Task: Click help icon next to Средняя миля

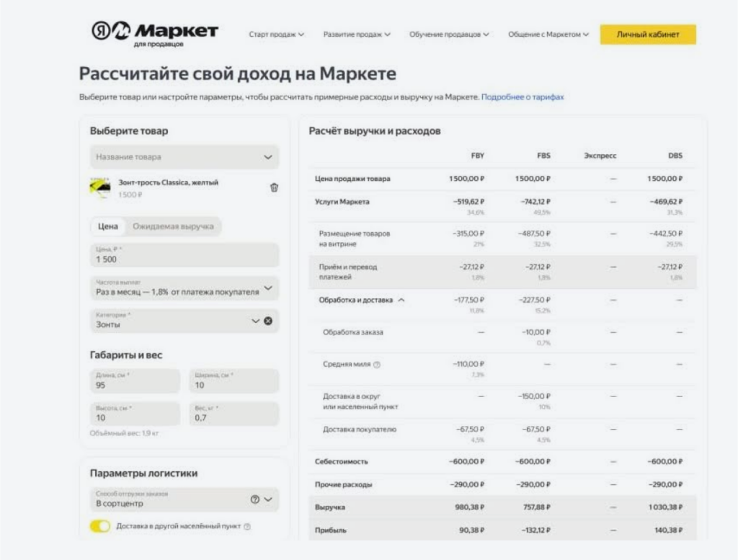Action: coord(377,365)
